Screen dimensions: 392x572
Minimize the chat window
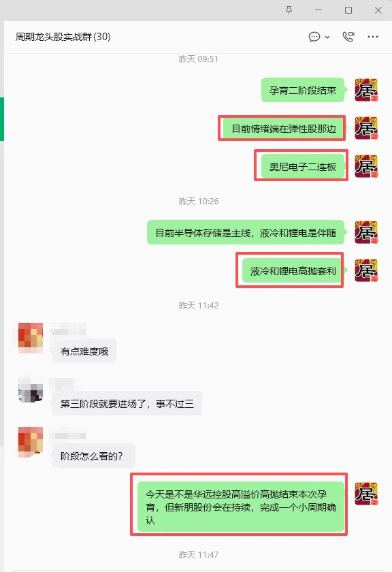pos(318,10)
